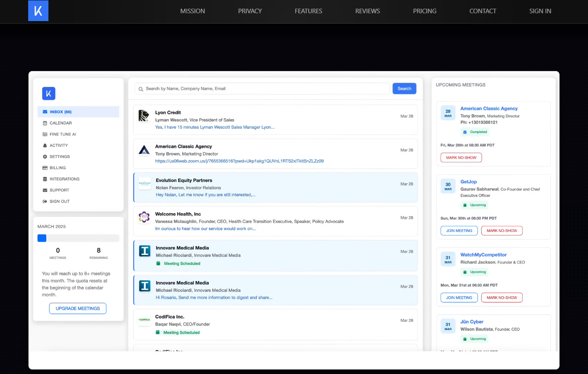Click the Welcome Health flower logo
The image size is (588, 374).
click(x=144, y=217)
